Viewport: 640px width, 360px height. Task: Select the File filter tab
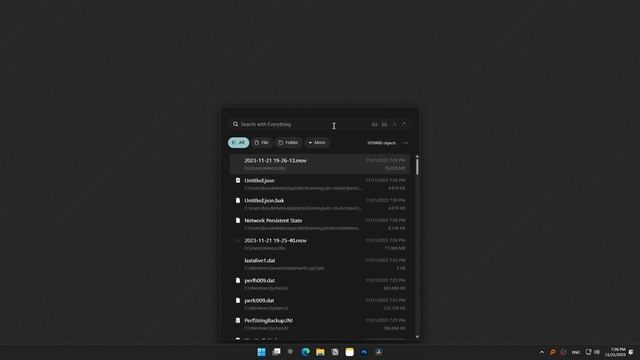point(262,142)
